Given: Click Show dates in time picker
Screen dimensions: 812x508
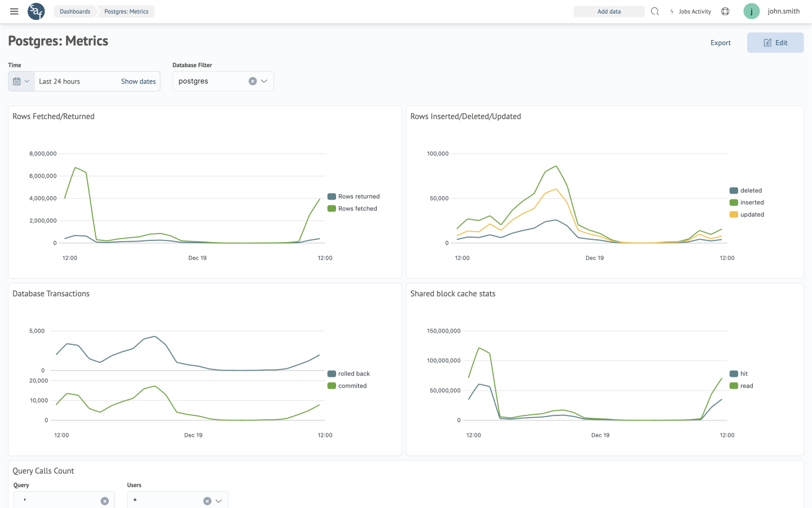Looking at the screenshot, I should click(x=138, y=81).
